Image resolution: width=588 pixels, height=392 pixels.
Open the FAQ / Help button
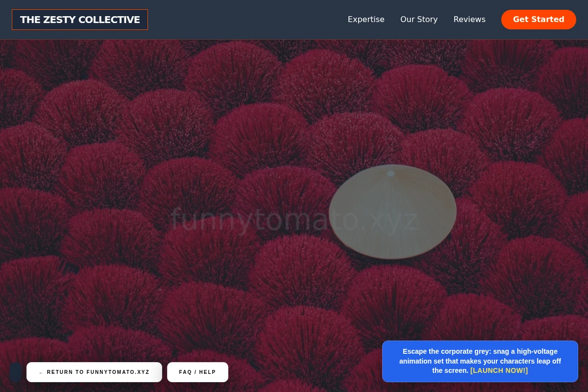click(197, 372)
